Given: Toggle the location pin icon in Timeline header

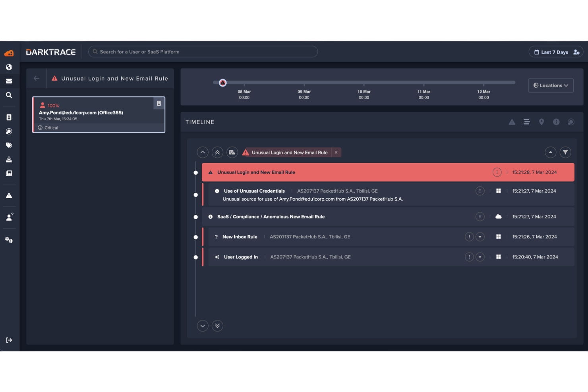Looking at the screenshot, I should pyautogui.click(x=542, y=122).
